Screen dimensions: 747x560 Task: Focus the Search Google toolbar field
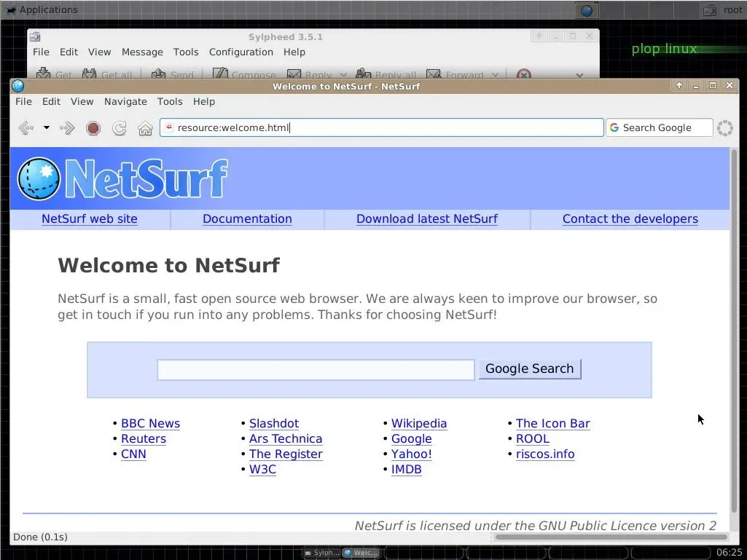pyautogui.click(x=660, y=127)
